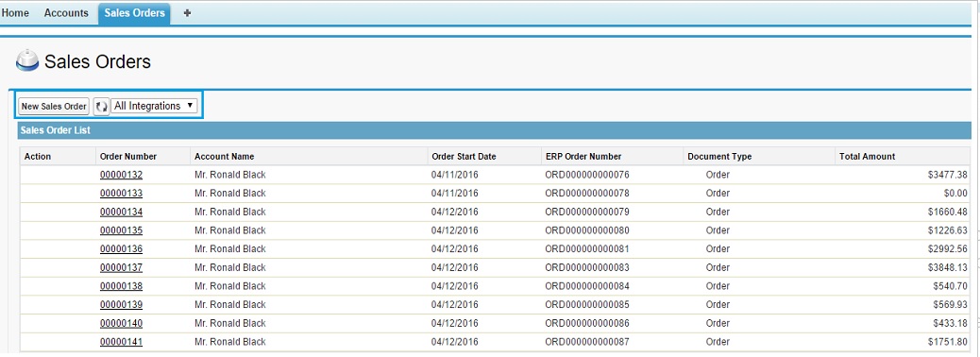Click ERP order ORD000000000087
Screen dimensions: 980x357
click(x=587, y=342)
